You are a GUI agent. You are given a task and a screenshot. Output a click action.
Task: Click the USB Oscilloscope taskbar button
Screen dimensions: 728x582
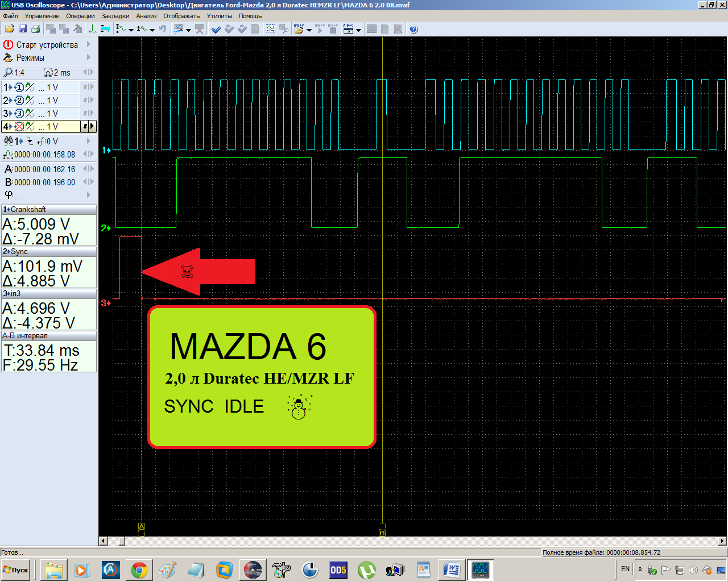pos(481,569)
